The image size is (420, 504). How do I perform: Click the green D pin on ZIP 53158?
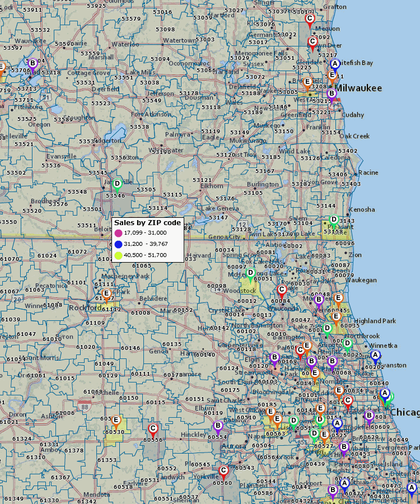pos(334,220)
